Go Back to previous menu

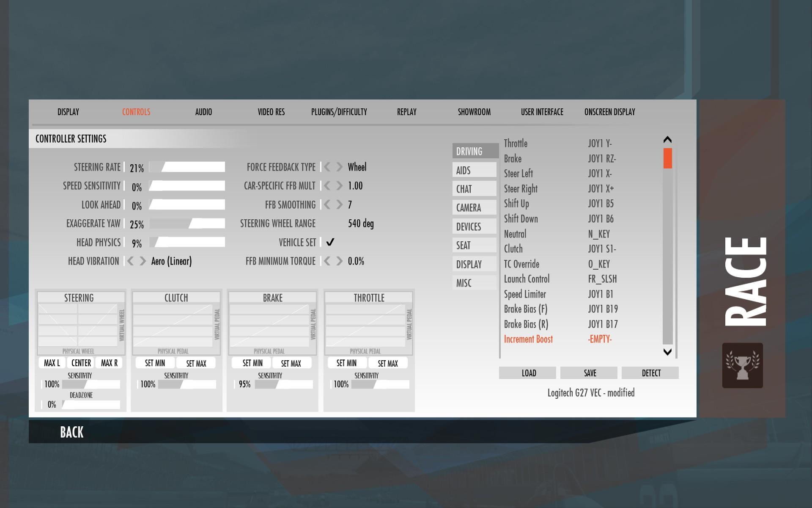[72, 432]
